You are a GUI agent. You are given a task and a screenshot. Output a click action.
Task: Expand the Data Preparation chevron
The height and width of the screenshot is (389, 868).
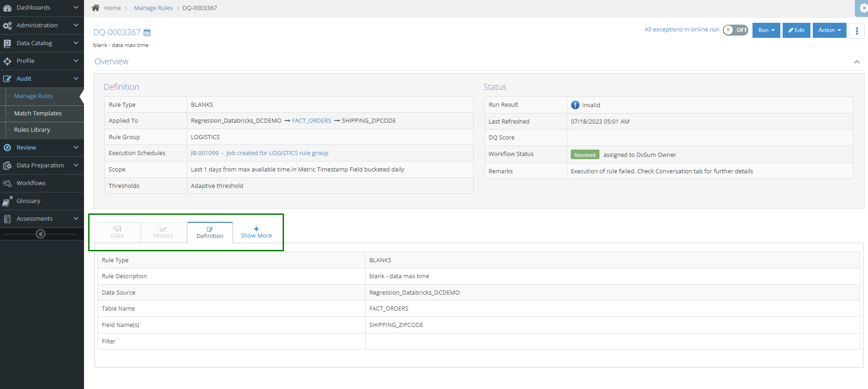(x=76, y=165)
